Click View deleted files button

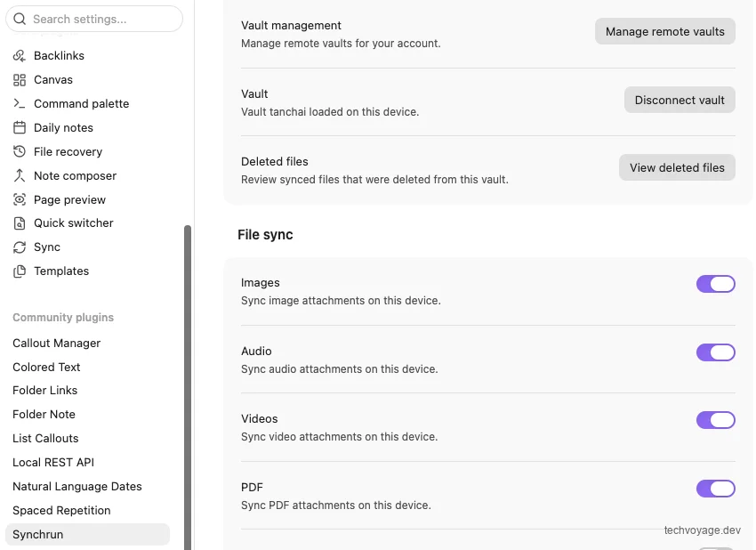pyautogui.click(x=677, y=167)
